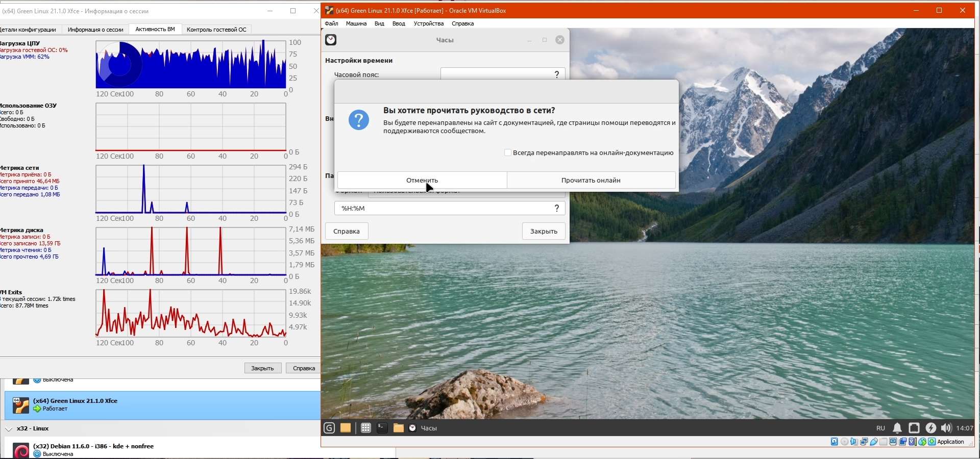The width and height of the screenshot is (980, 459).
Task: Click the VirtualBox hard disk activity indicator
Action: [x=834, y=442]
